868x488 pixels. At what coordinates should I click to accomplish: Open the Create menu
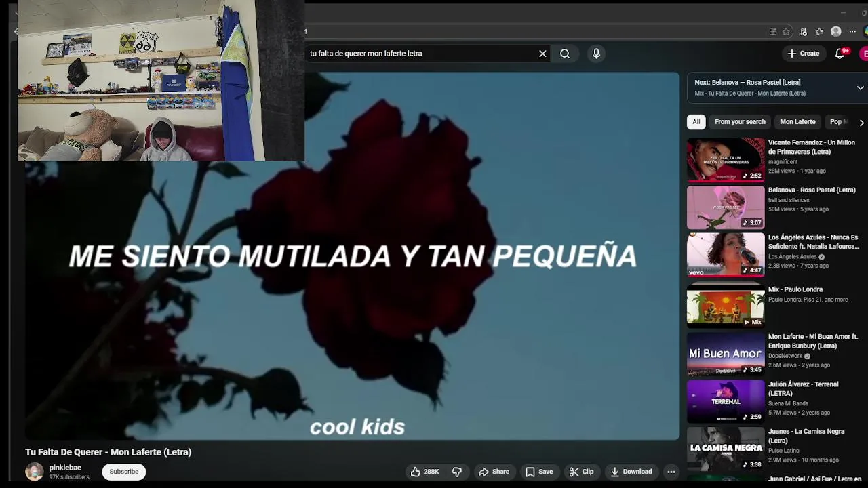click(x=804, y=54)
